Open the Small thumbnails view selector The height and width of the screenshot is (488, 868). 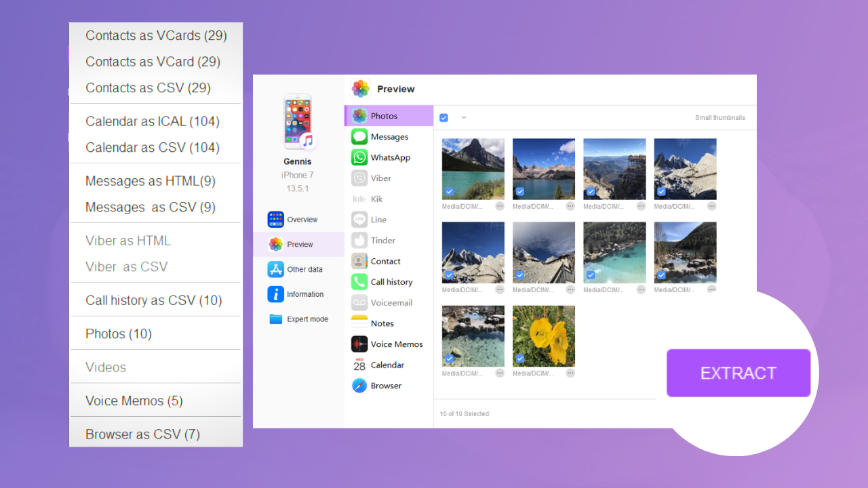tap(719, 118)
